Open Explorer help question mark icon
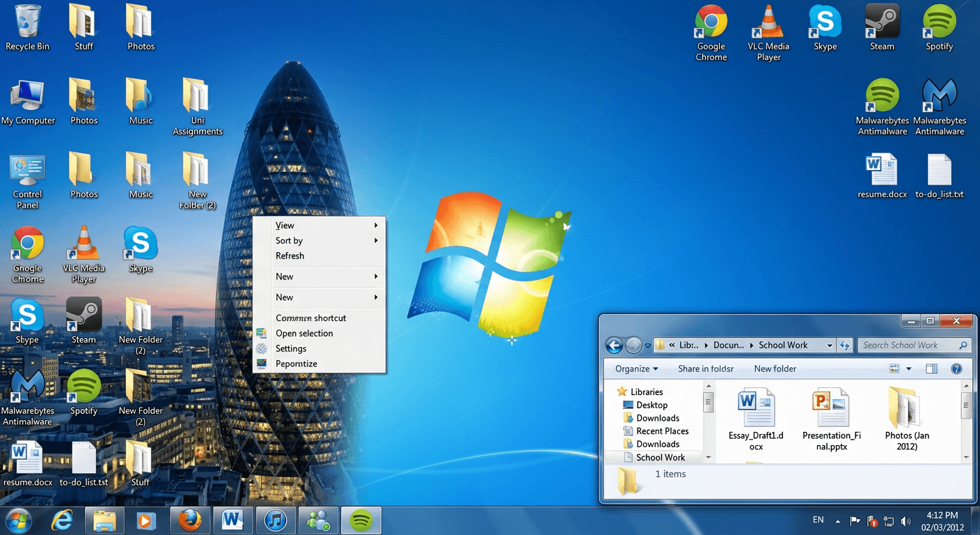 (956, 369)
